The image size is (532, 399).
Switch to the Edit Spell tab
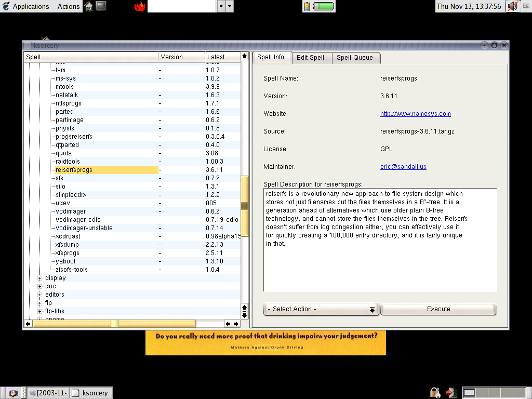[310, 58]
